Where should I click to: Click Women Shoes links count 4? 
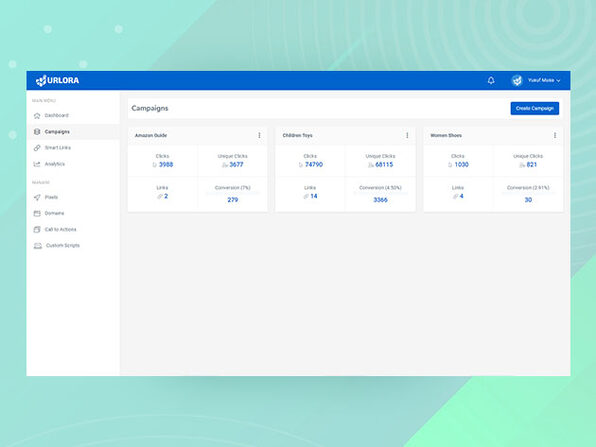click(461, 196)
